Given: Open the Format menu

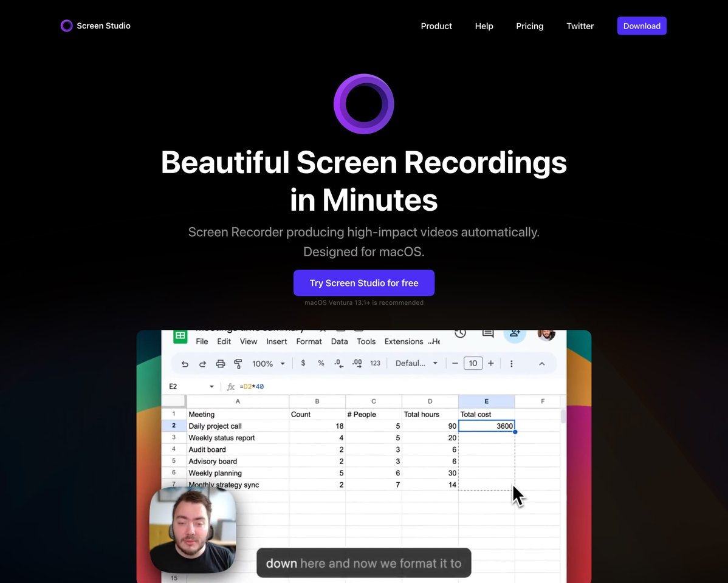Looking at the screenshot, I should coord(309,341).
